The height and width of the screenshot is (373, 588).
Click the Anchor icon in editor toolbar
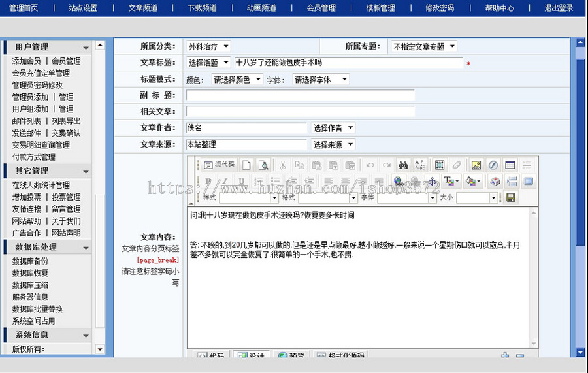point(432,182)
